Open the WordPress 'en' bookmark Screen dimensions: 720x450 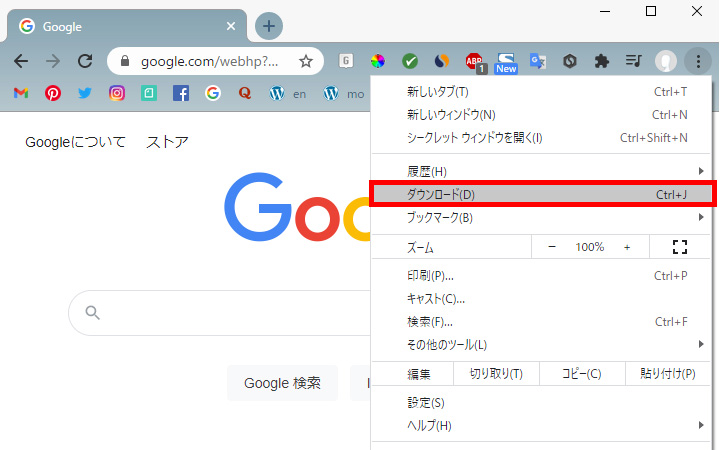287,94
